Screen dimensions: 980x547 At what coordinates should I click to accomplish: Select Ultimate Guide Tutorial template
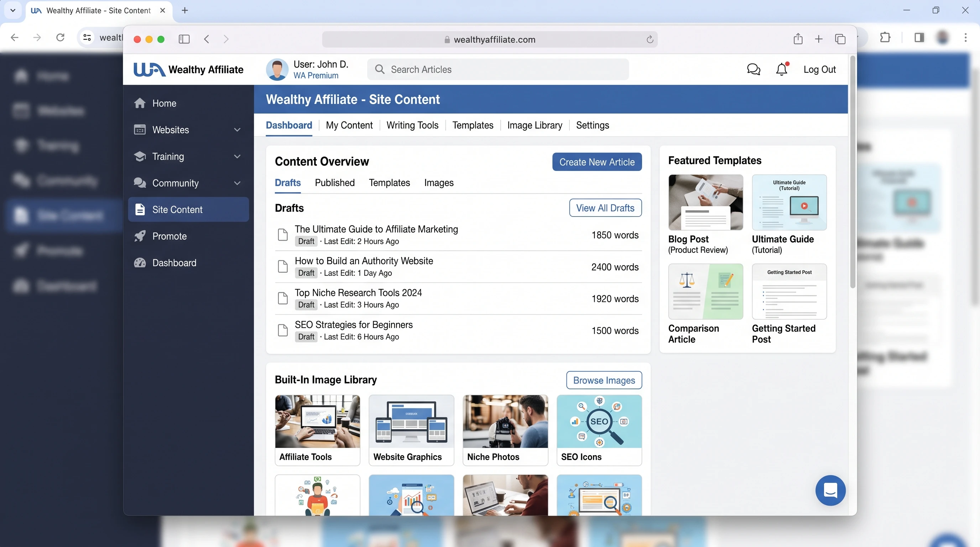tap(789, 214)
